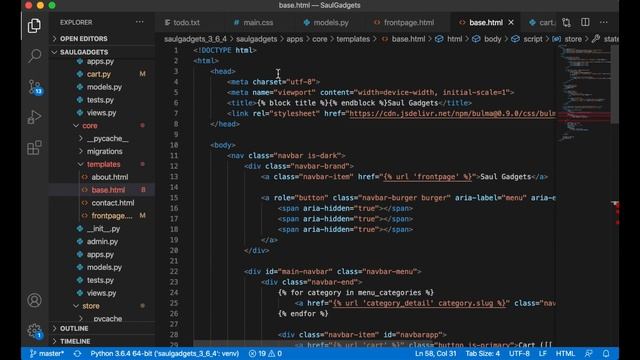Open cart.py in the explorer

(x=99, y=74)
